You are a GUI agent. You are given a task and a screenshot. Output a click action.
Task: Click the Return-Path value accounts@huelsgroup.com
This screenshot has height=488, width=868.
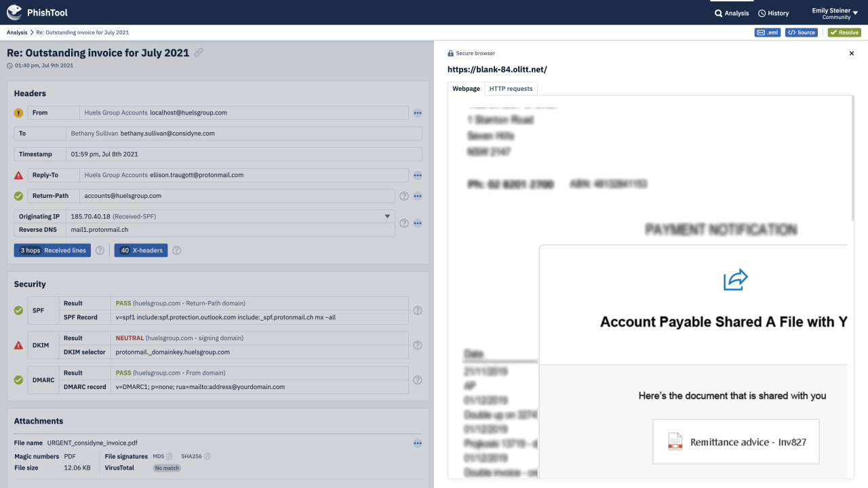click(123, 196)
